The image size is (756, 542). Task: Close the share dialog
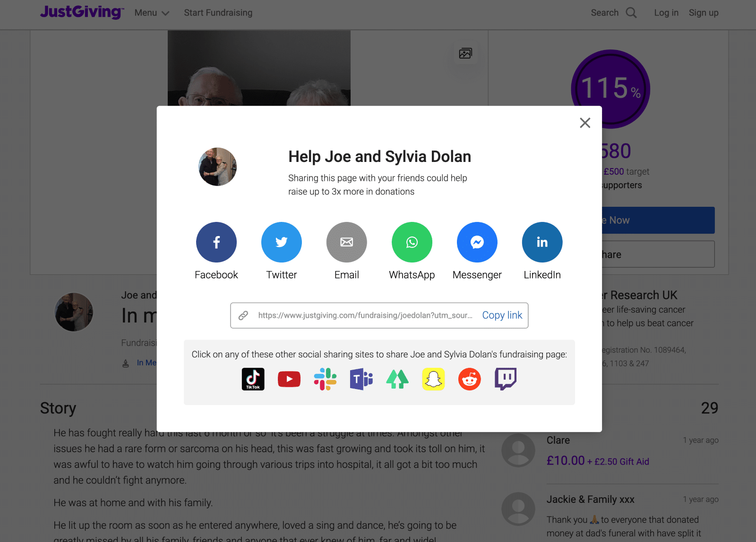(x=585, y=123)
